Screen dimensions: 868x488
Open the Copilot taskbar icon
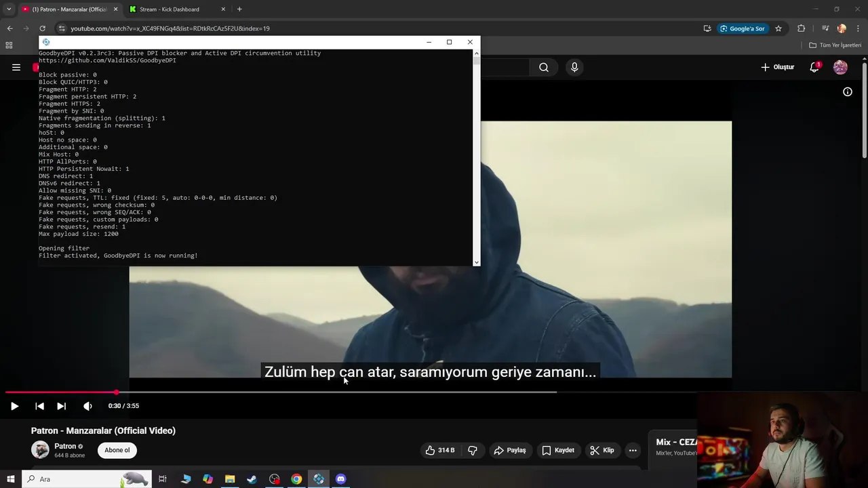[208, 479]
